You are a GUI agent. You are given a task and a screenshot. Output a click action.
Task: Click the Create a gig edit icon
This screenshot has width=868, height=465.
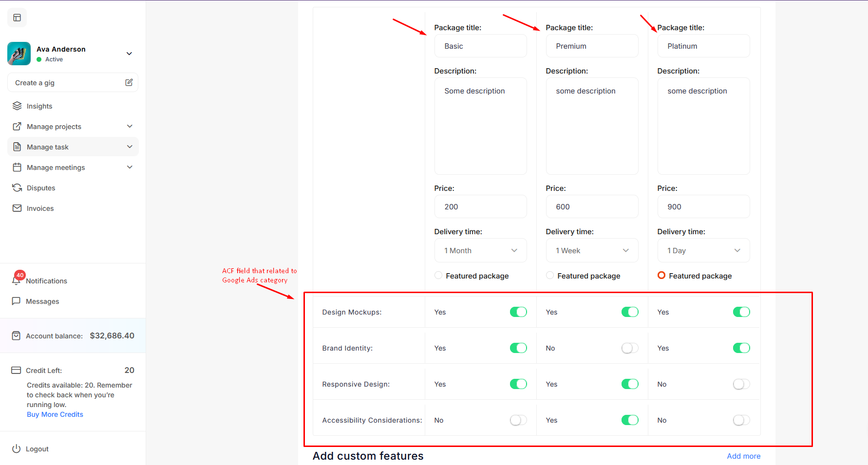(129, 83)
